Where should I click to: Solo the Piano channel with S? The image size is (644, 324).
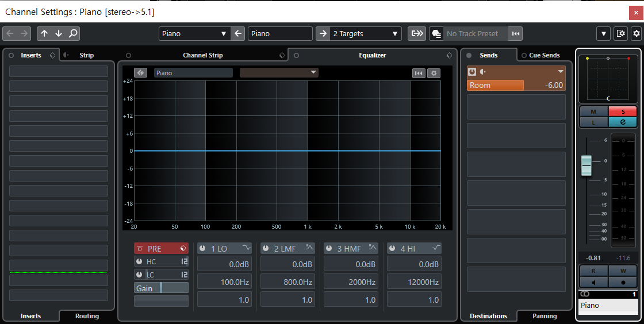pos(623,111)
